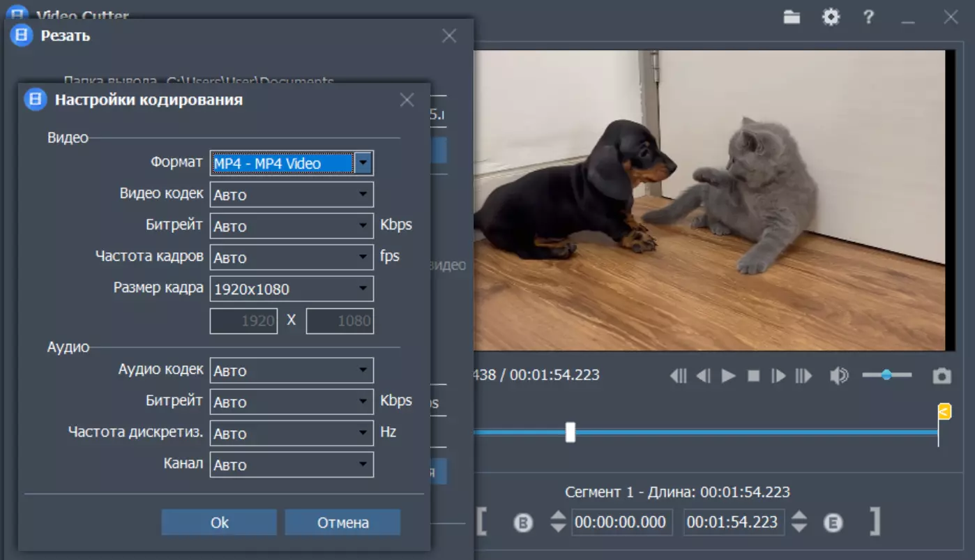Expand the Аудио кодек dropdown
The width and height of the screenshot is (975, 560).
(292, 370)
